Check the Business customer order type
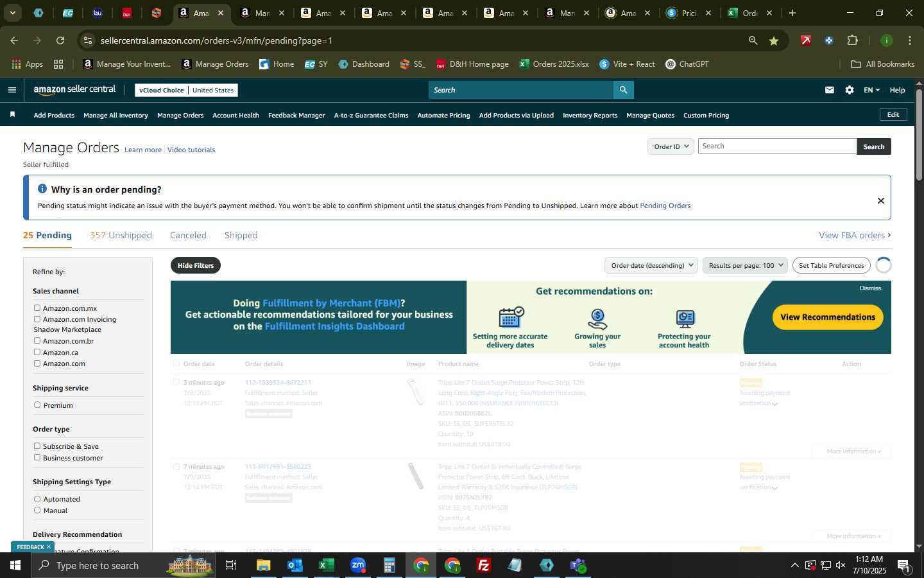This screenshot has width=924, height=578. tap(37, 457)
